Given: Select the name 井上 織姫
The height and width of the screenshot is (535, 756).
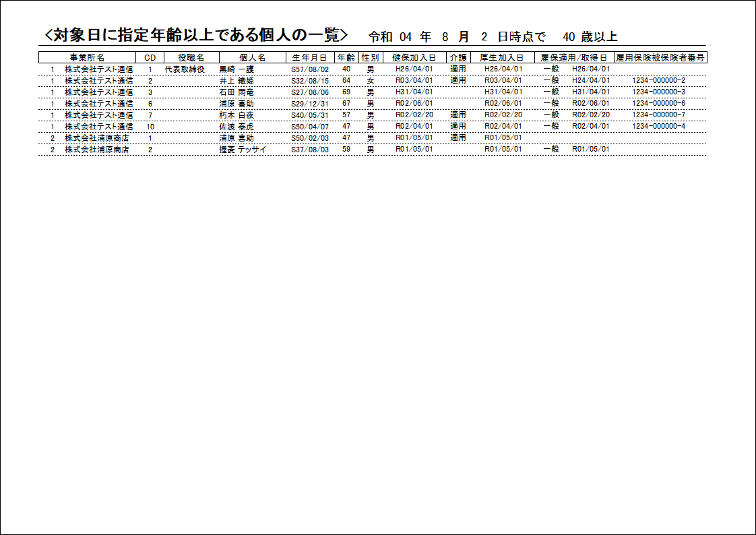Looking at the screenshot, I should click(x=237, y=81).
